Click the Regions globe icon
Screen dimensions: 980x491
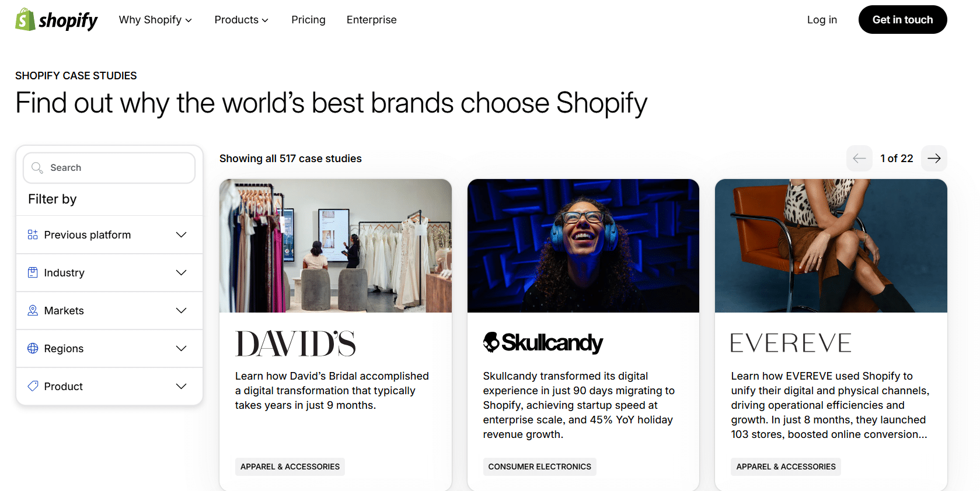(x=33, y=348)
